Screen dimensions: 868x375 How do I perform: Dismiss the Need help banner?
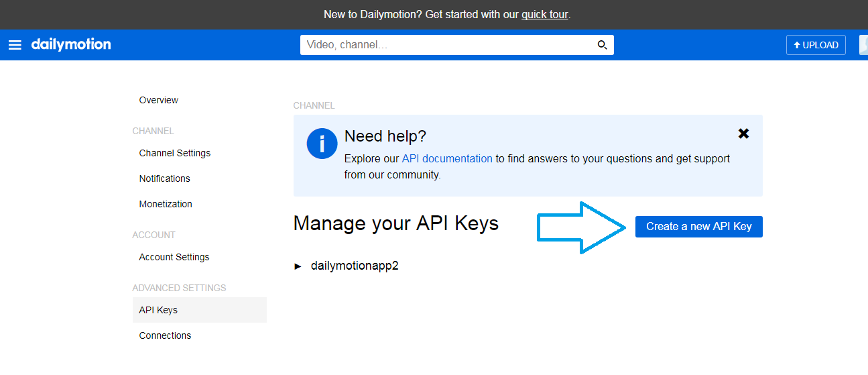pyautogui.click(x=743, y=133)
